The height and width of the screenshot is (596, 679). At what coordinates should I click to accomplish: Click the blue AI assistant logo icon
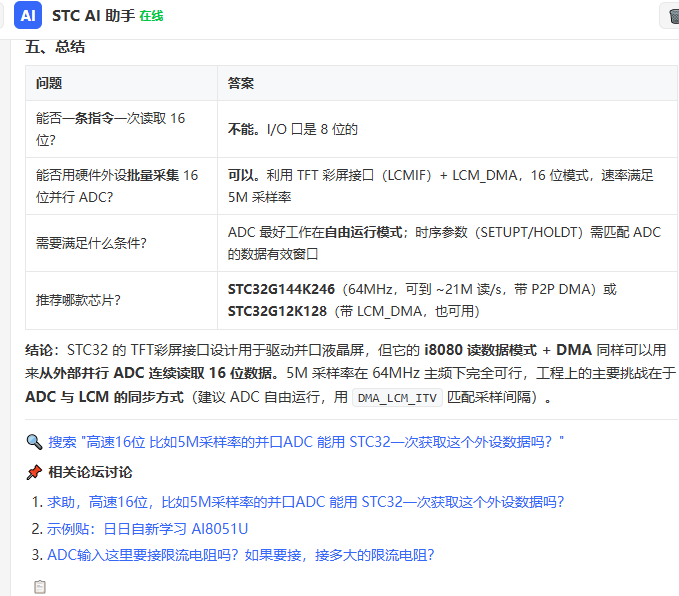28,16
